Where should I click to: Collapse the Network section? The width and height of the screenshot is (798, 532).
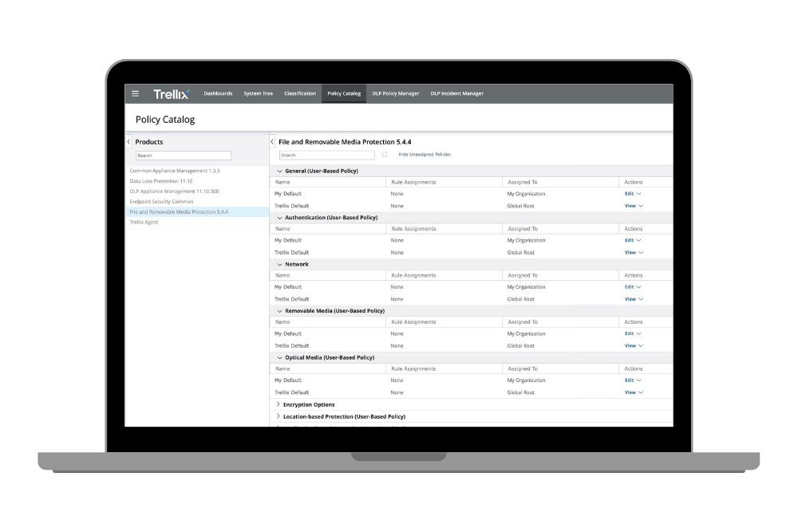point(279,265)
